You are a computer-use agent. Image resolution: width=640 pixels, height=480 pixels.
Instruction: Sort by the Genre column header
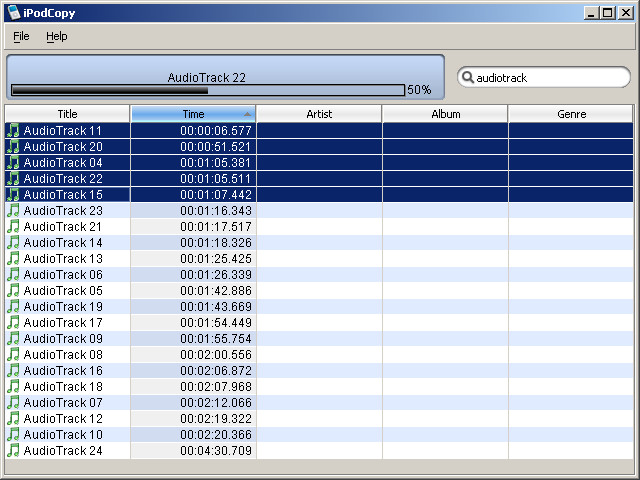coord(571,114)
